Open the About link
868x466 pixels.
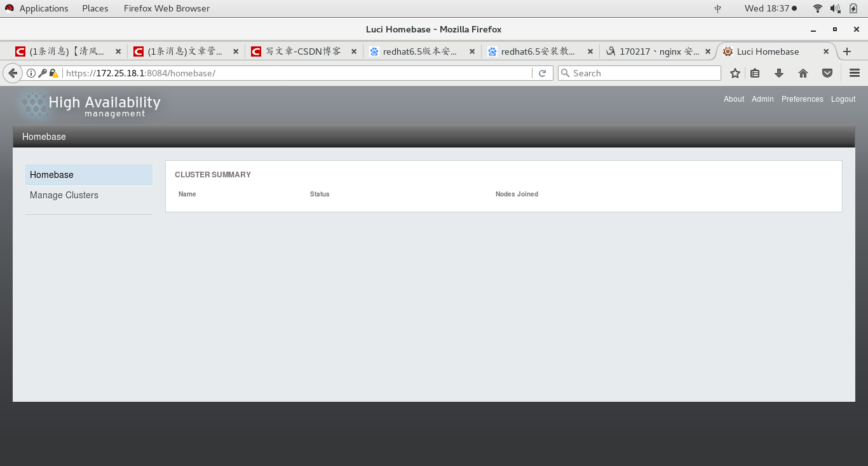click(734, 99)
